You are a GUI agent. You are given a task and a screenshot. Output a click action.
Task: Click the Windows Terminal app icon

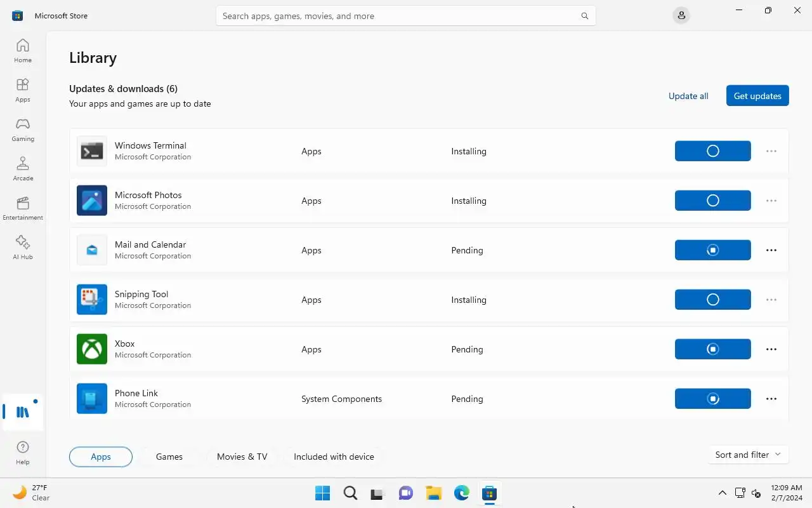[x=92, y=151]
